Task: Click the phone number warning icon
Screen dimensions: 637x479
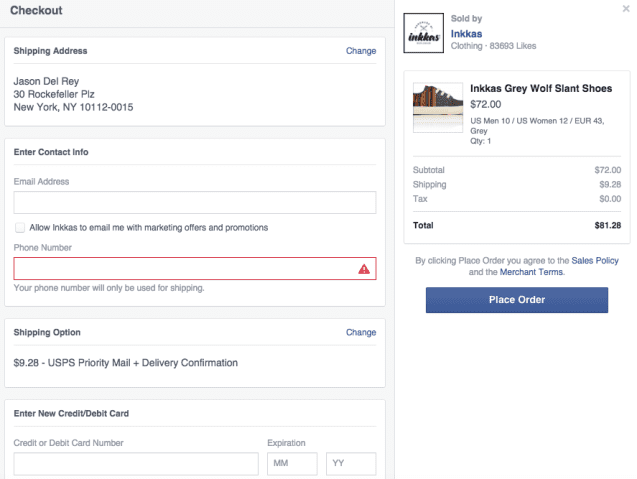Action: [364, 269]
